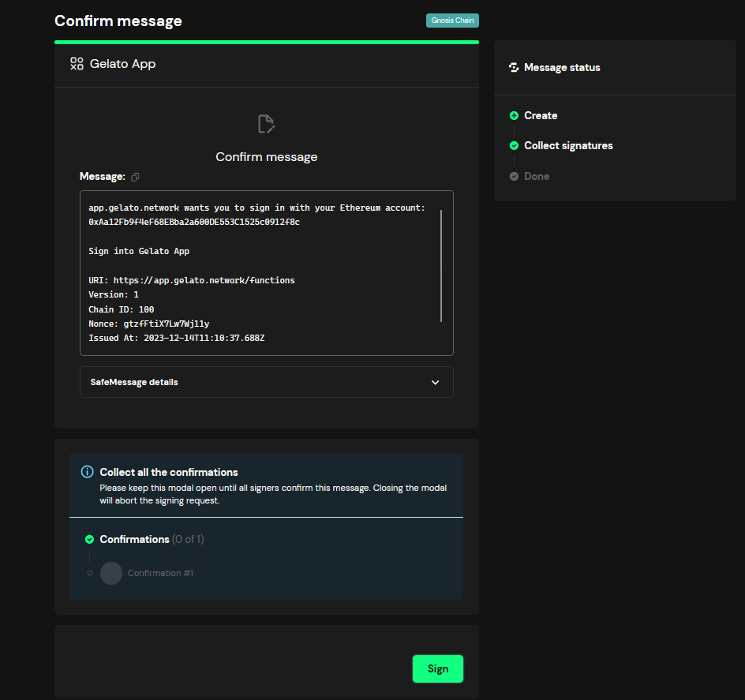The width and height of the screenshot is (745, 700).
Task: Click the Chain ID: 100 line
Action: tap(122, 309)
